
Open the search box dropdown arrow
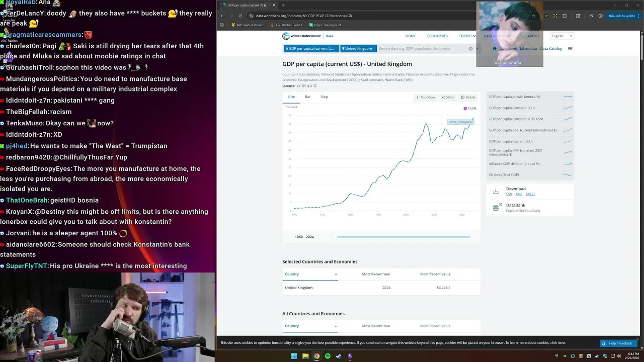(x=477, y=49)
